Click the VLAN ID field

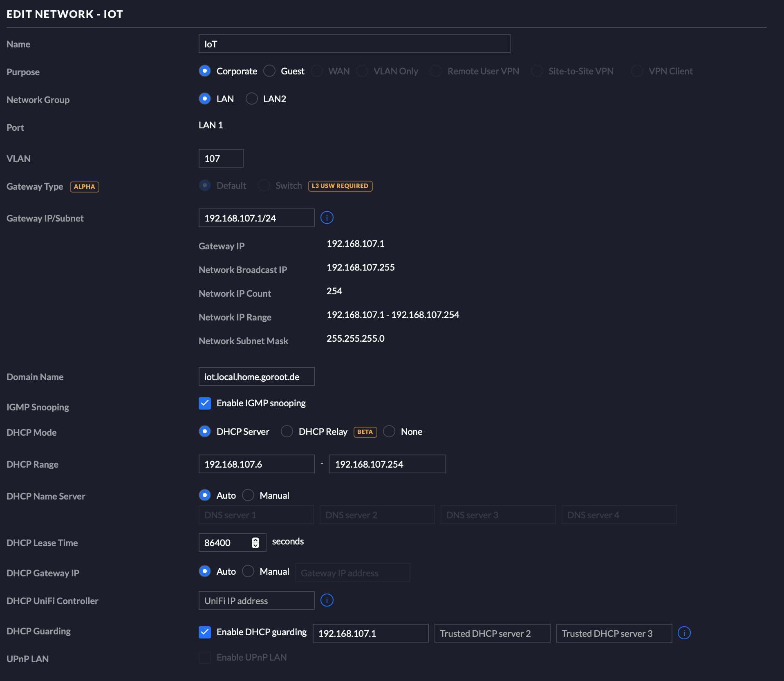[221, 158]
